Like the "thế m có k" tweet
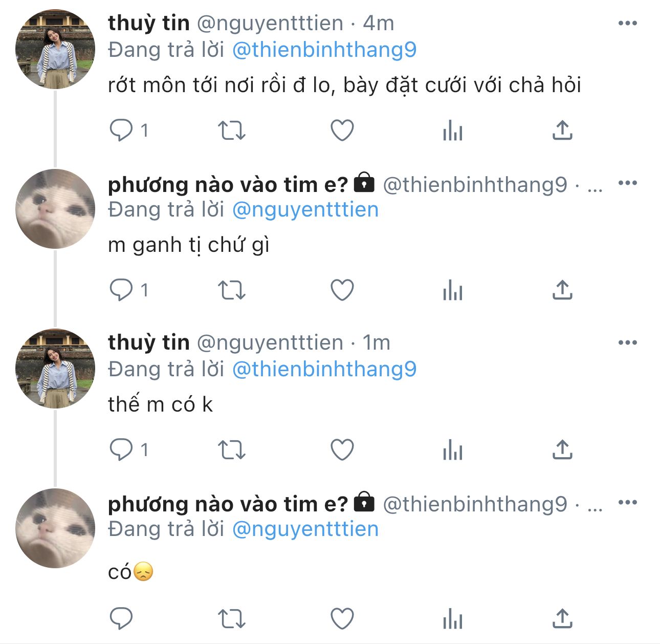Screen dimensions: 660x644 tap(342, 450)
